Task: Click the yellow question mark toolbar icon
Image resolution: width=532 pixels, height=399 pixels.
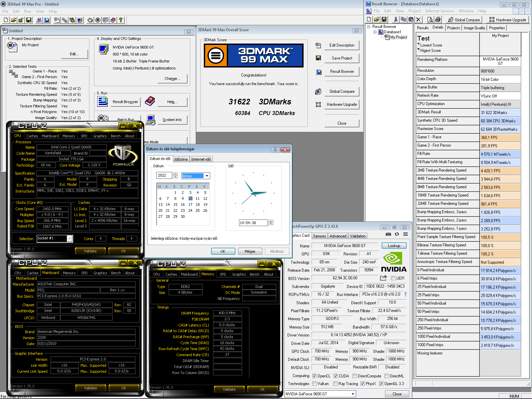Action: pyautogui.click(x=121, y=20)
